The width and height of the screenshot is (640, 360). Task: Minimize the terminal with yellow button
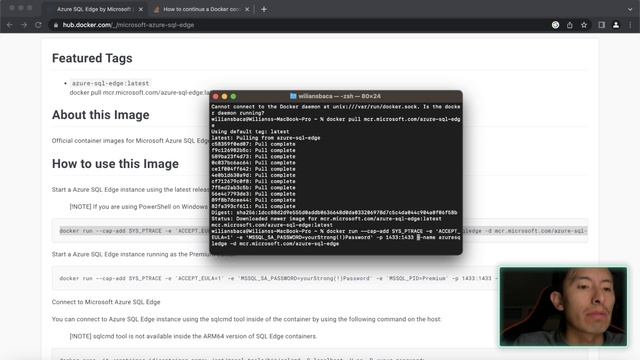click(224, 97)
